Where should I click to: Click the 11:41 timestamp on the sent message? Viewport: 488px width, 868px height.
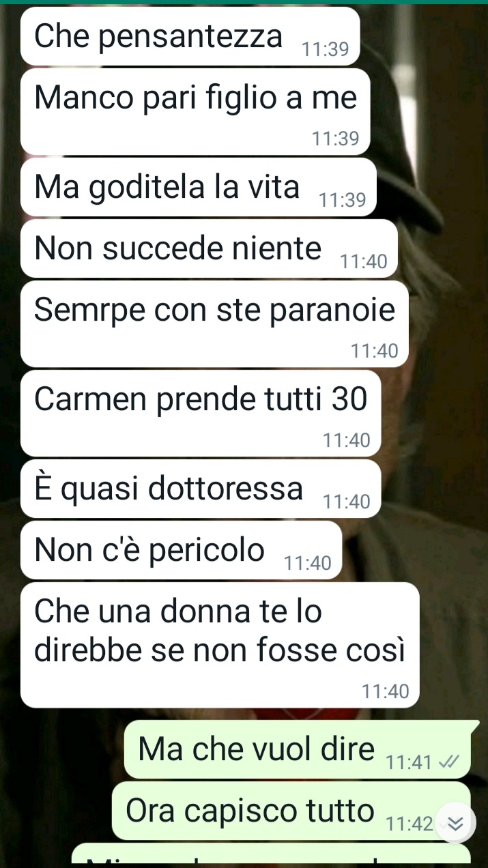(408, 762)
